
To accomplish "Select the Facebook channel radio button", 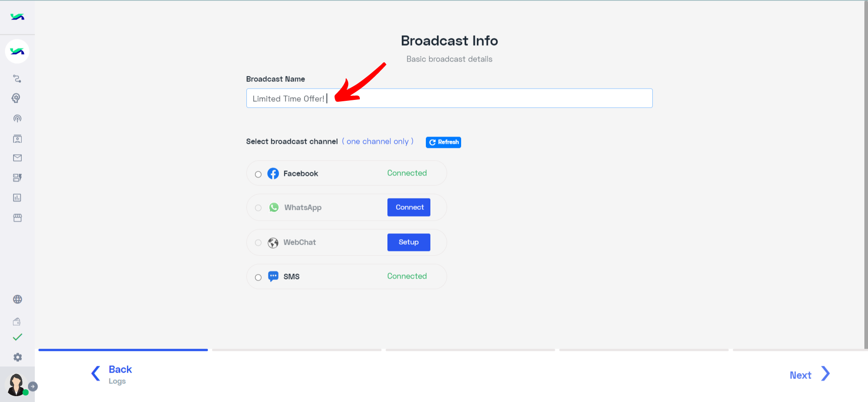I will [x=258, y=175].
